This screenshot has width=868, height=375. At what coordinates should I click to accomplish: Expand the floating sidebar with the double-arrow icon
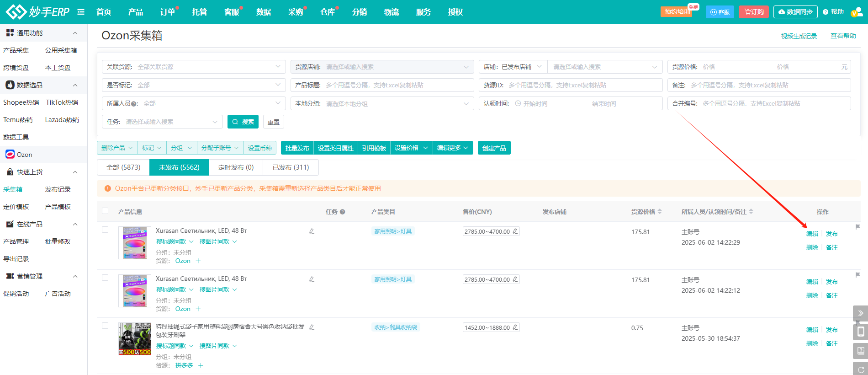861,313
